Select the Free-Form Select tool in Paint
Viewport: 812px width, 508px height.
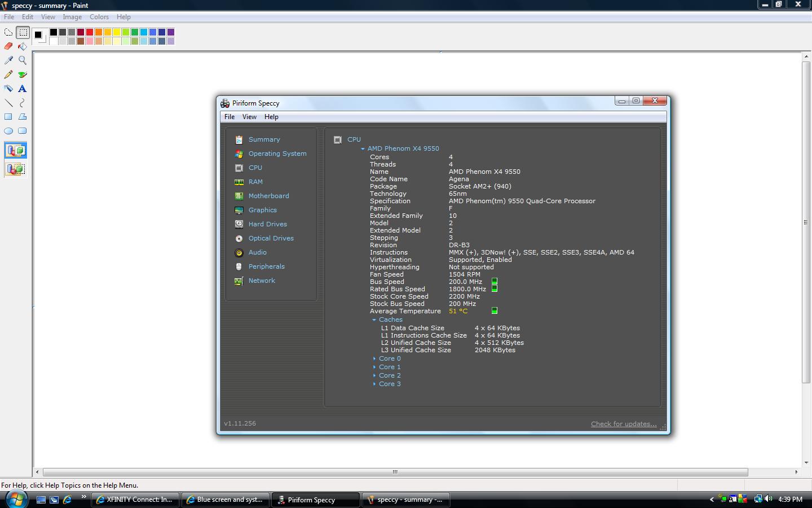pos(8,32)
